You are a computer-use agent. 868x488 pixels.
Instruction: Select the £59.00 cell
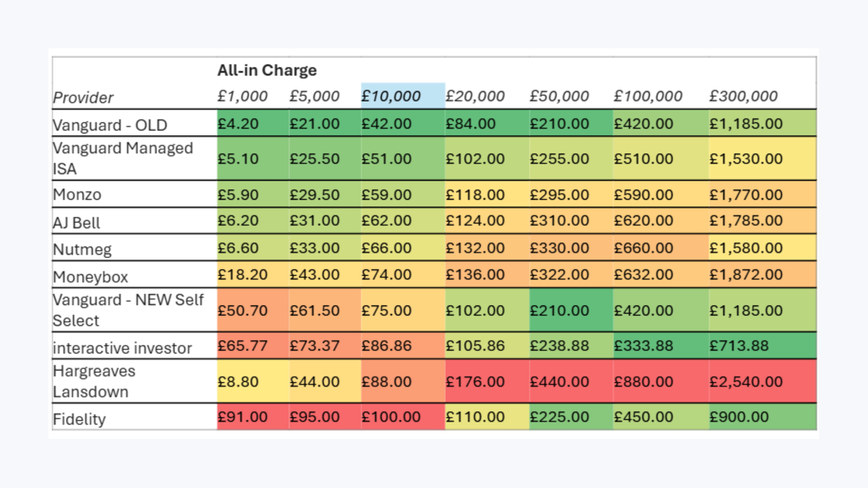[403, 194]
